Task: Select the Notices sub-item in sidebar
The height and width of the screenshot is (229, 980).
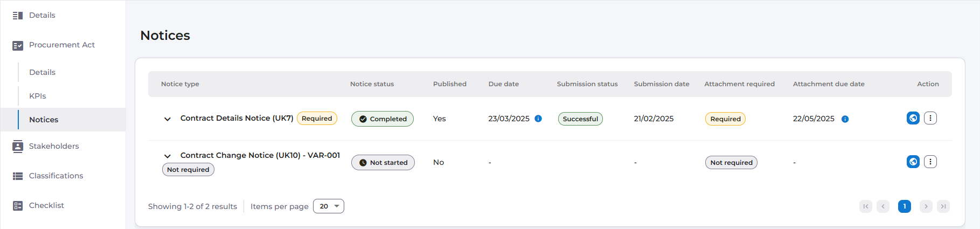Action: (x=44, y=120)
